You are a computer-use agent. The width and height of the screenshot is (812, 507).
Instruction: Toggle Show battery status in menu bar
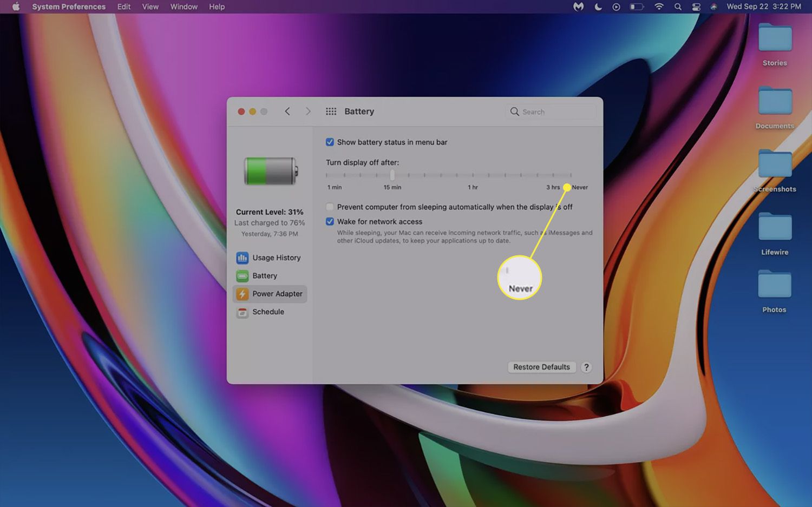[330, 142]
